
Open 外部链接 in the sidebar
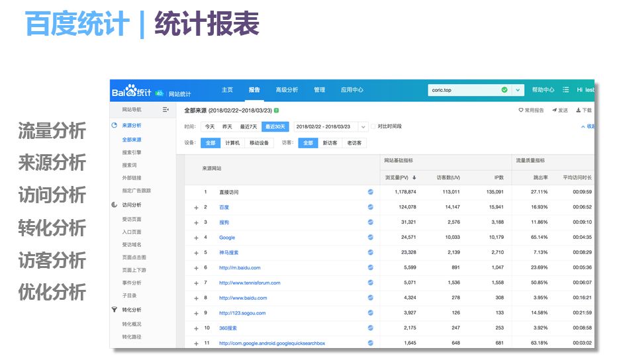coord(132,178)
